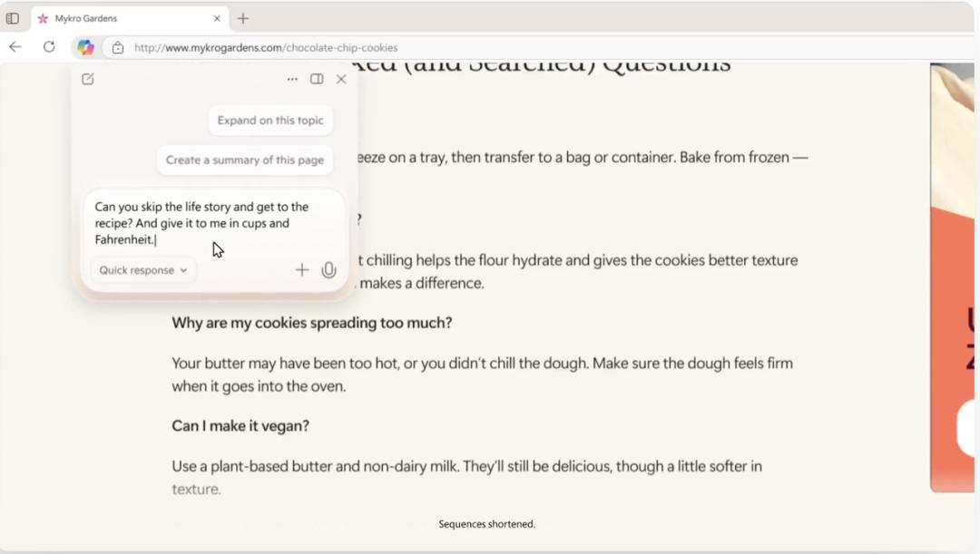The height and width of the screenshot is (554, 980).
Task: Open the Quick response dropdown
Action: click(x=143, y=270)
